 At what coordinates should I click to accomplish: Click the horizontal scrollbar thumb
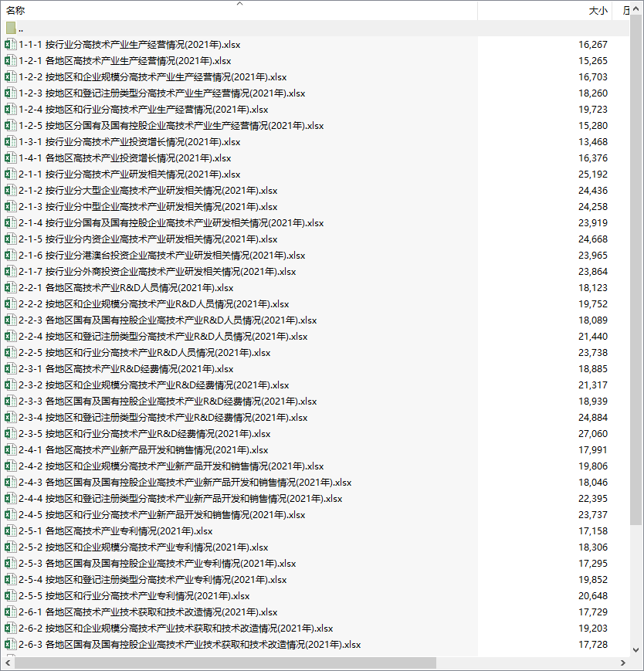(225, 663)
